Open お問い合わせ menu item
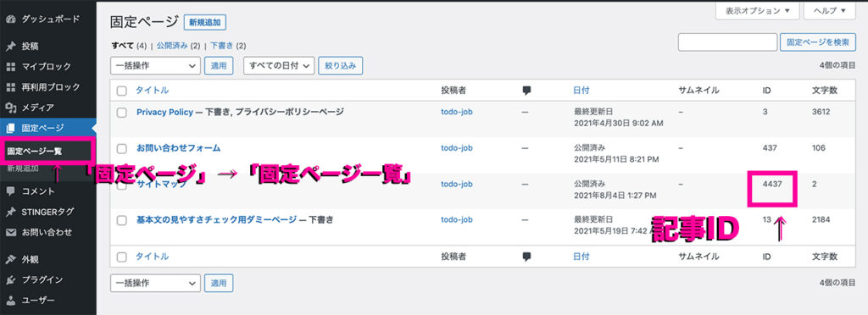 (47, 232)
